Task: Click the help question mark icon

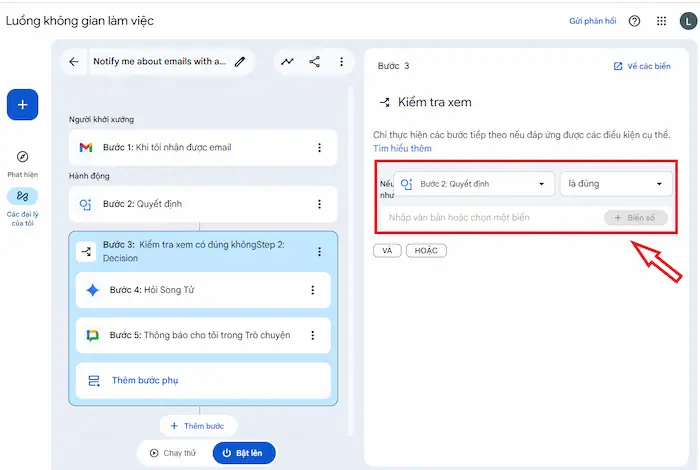Action: pos(634,21)
